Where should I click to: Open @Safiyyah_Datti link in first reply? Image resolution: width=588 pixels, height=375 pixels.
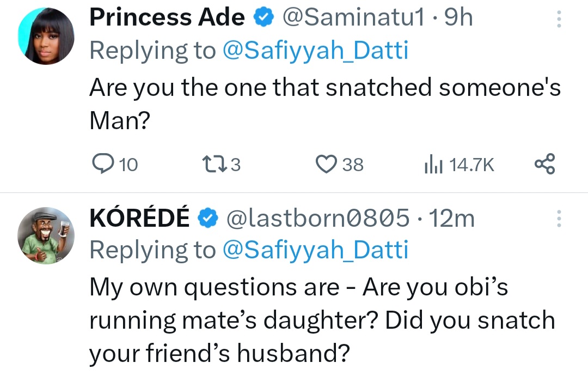315,51
